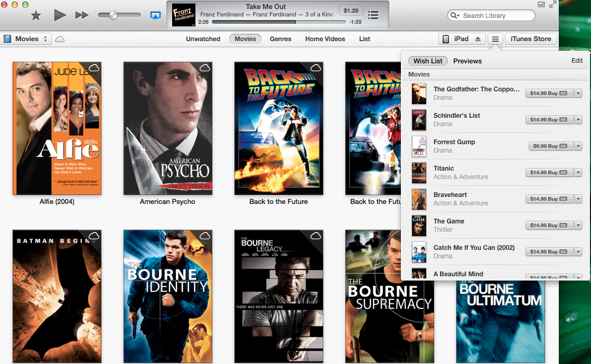Eject the iPad device
Viewport: 591px width, 364px height.
click(x=478, y=39)
